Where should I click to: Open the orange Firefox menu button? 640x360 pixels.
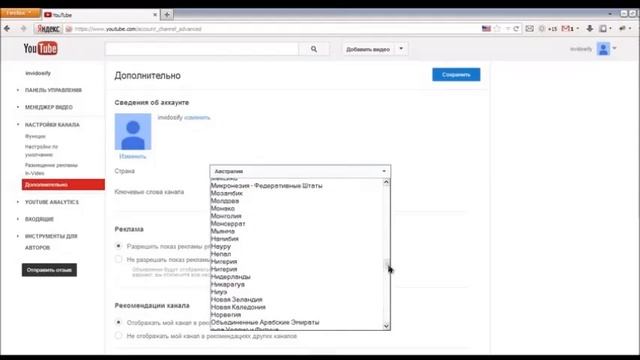(20, 13)
